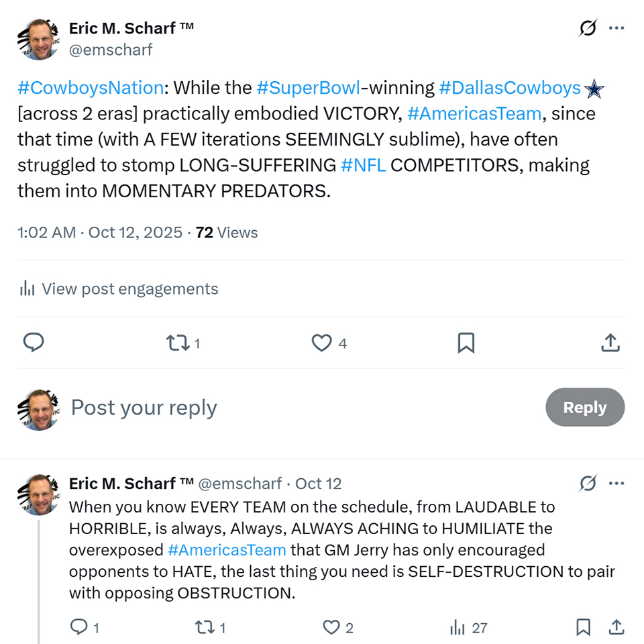Open the more options menu on main post
Image resolution: width=644 pixels, height=644 pixels.
616,28
